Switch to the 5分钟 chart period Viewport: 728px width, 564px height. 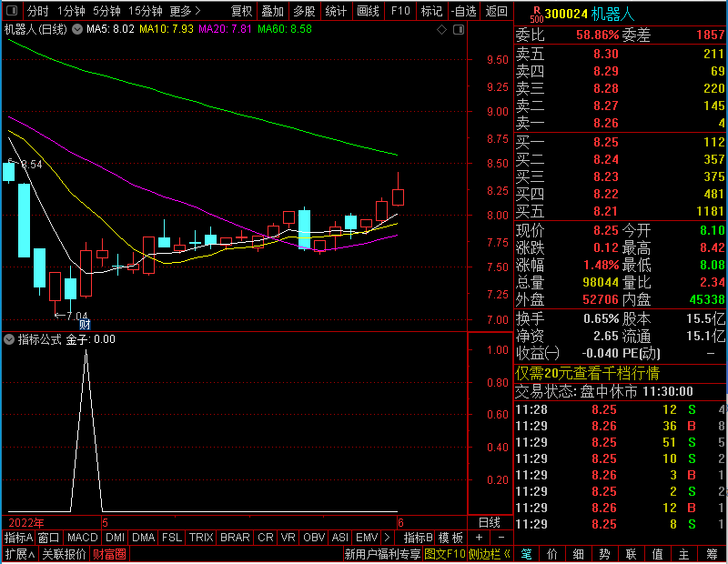click(106, 11)
